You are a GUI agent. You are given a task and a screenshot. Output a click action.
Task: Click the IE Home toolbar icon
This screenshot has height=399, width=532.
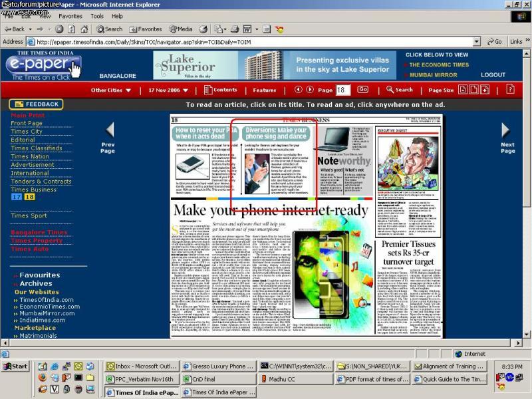tap(85, 29)
